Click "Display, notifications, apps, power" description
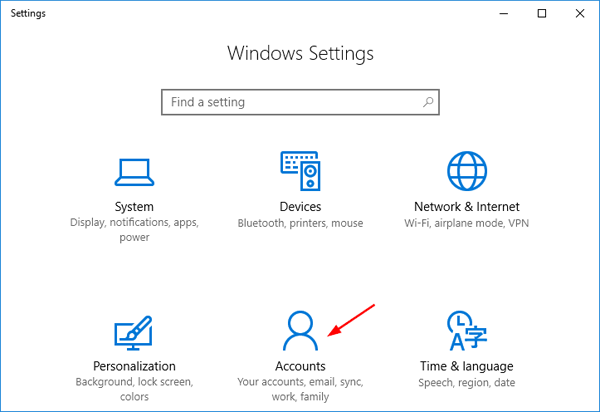 (x=133, y=231)
